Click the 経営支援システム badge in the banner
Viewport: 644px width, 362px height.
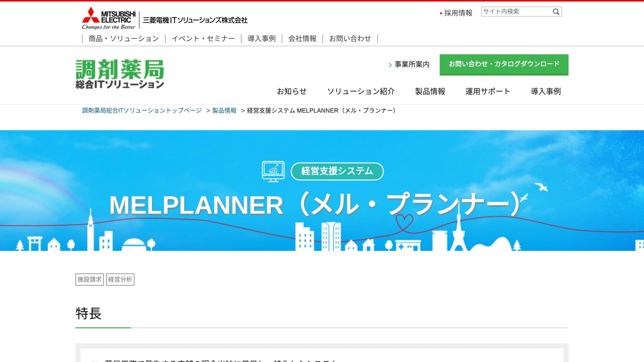point(337,171)
